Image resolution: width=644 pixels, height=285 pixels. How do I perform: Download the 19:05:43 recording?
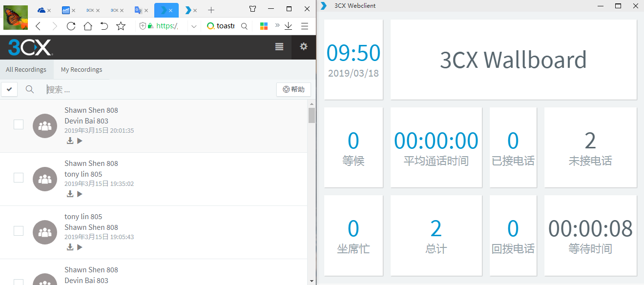coord(70,247)
